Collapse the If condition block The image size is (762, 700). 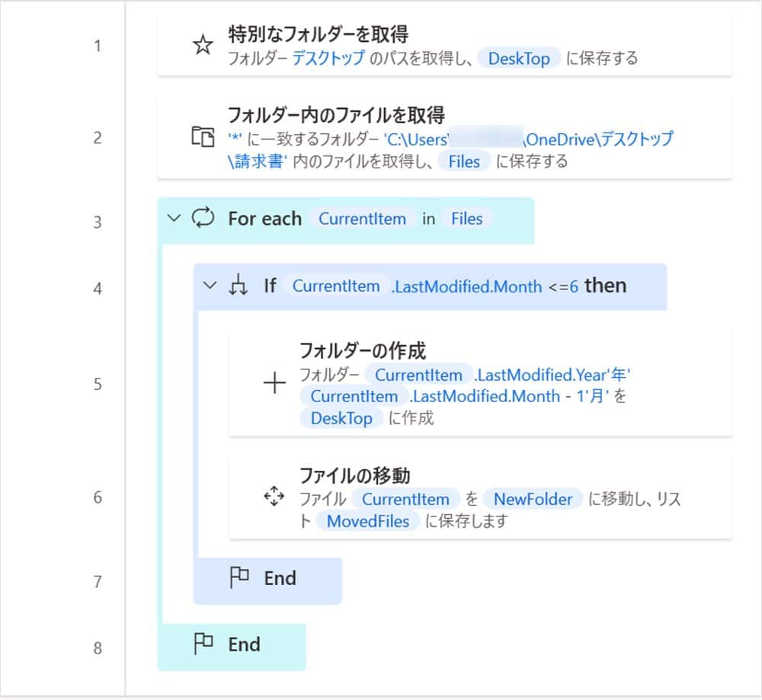(210, 286)
